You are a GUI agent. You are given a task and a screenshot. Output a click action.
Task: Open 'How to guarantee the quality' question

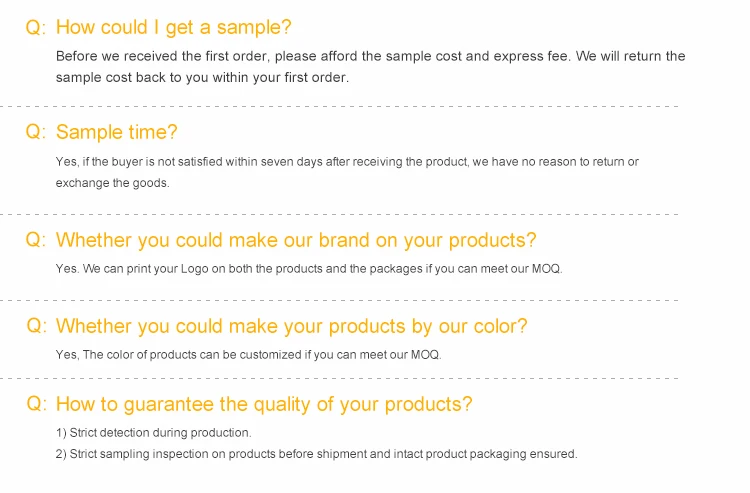264,404
